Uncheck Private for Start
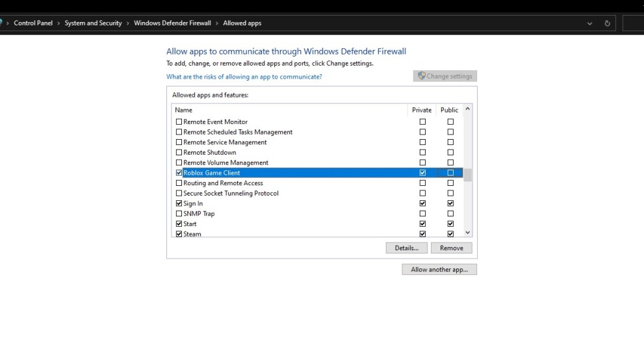 coord(422,224)
